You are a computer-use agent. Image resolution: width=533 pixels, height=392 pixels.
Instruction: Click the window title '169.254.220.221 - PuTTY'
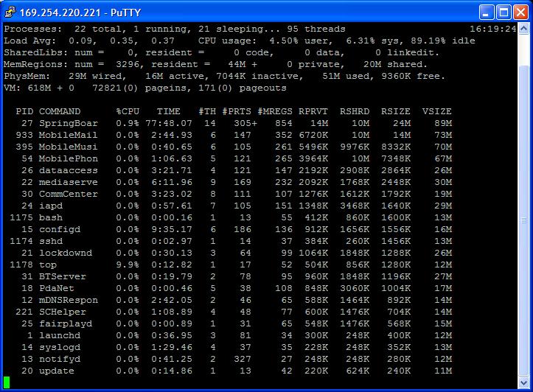[x=80, y=13]
